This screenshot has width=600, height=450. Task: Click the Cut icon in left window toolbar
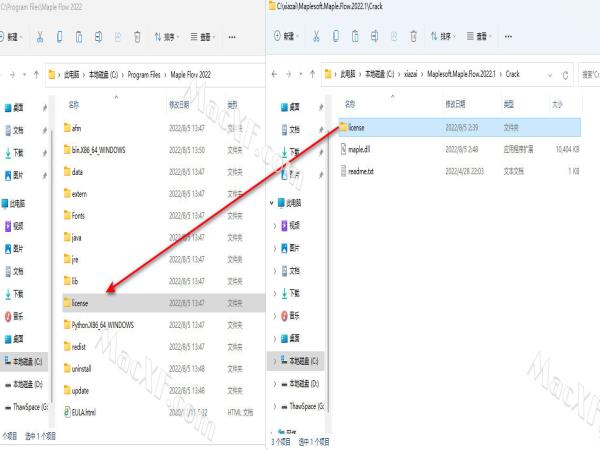tap(40, 37)
